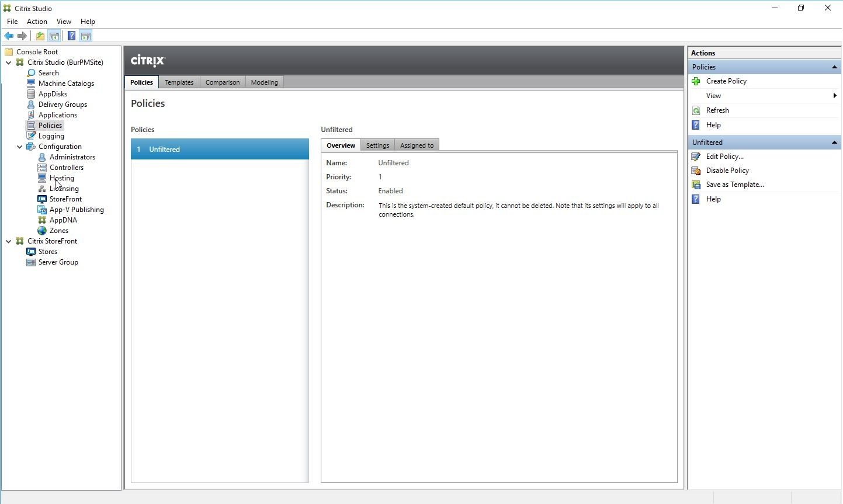Click the Stores icon under Citrix StoreFront
The height and width of the screenshot is (504, 843).
point(31,252)
